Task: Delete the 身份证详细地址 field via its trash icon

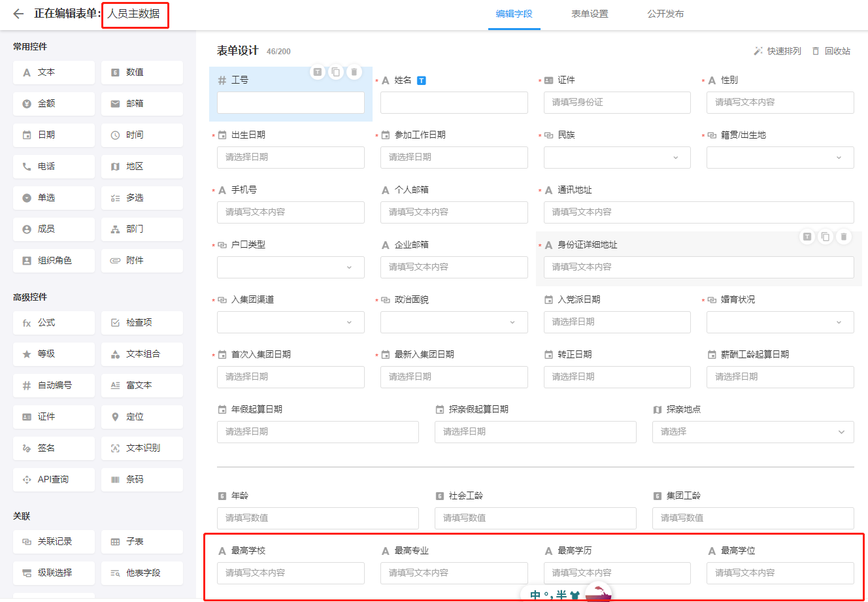Action: (844, 237)
